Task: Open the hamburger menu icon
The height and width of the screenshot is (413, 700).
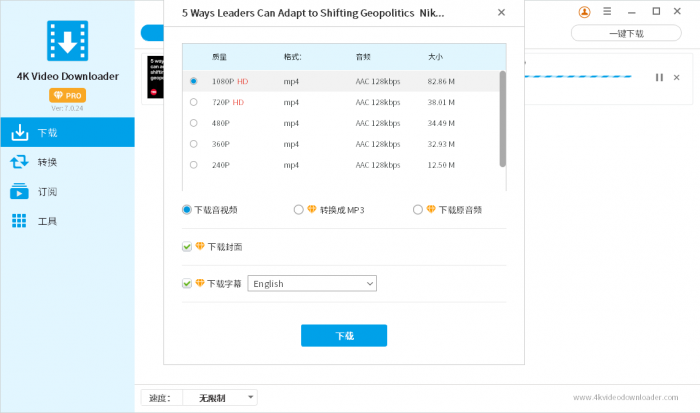Action: [x=606, y=12]
